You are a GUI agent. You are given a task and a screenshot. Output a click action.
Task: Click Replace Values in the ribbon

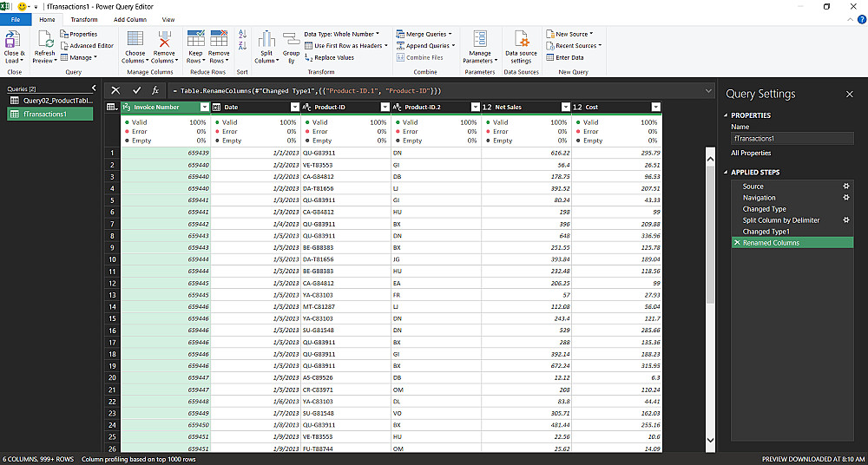[x=329, y=57]
